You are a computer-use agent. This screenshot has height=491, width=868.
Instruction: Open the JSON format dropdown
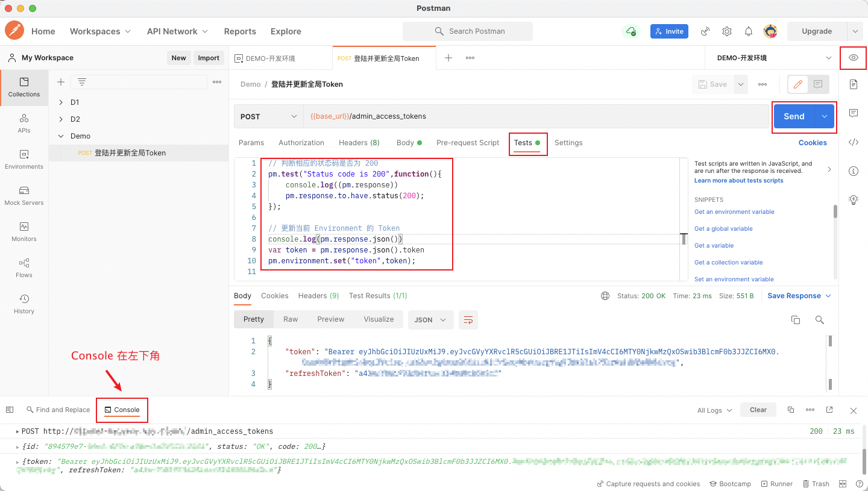(431, 320)
